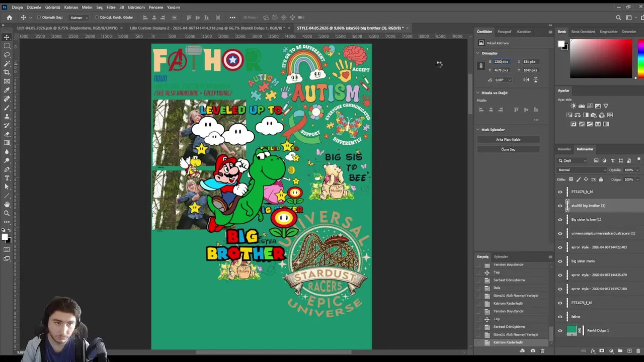Collapse the Dönüştür section

point(478,53)
